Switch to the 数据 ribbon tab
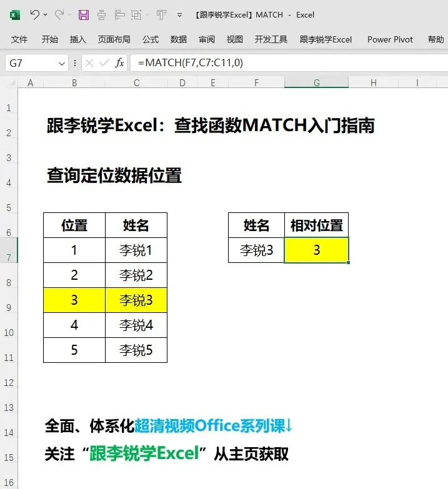448x489 pixels. (x=179, y=39)
